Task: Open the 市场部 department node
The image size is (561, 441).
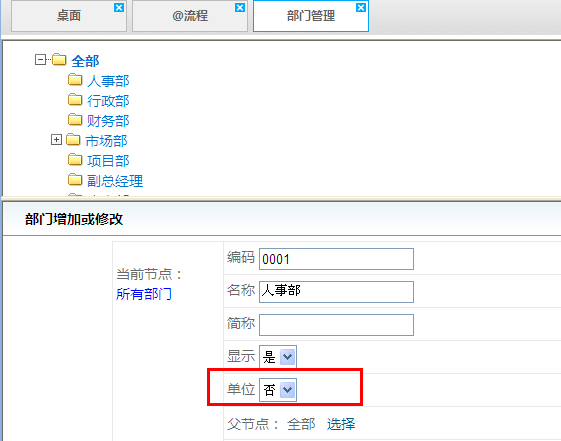Action: [x=106, y=141]
